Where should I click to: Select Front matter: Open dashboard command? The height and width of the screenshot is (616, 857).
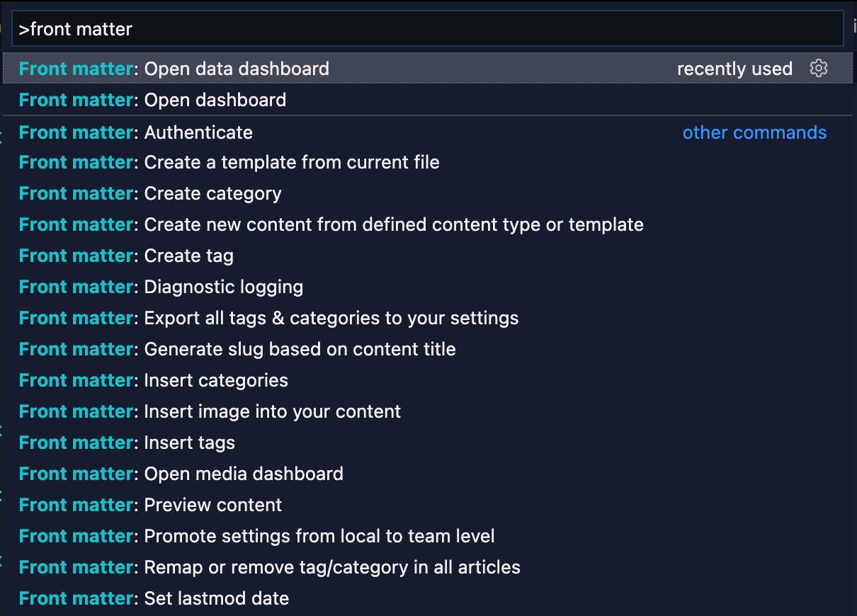click(x=215, y=100)
